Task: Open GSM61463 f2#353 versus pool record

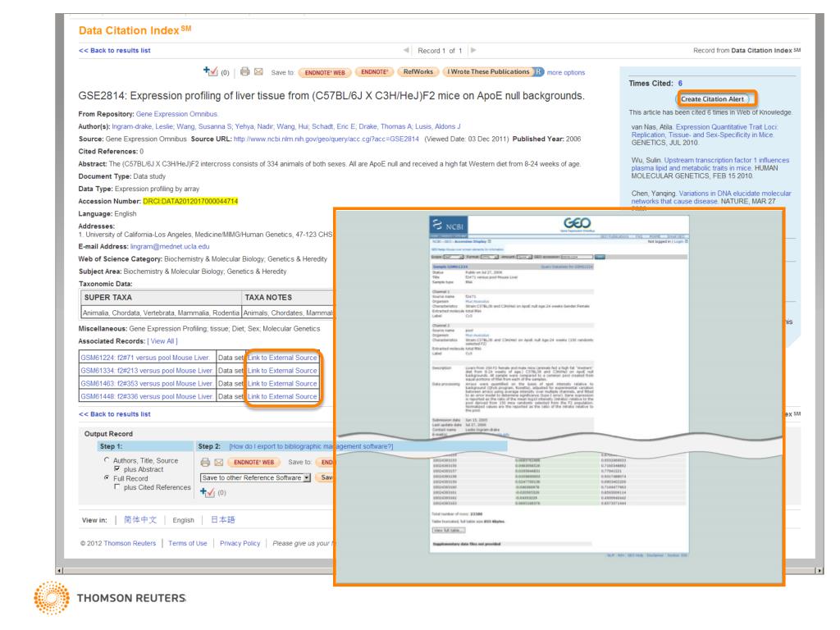Action: (x=147, y=384)
